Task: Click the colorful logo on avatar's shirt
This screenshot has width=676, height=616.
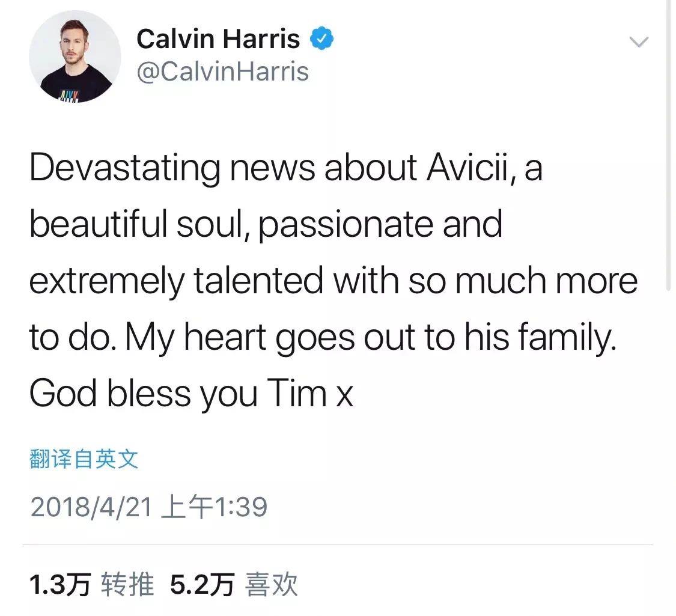Action: point(69,96)
